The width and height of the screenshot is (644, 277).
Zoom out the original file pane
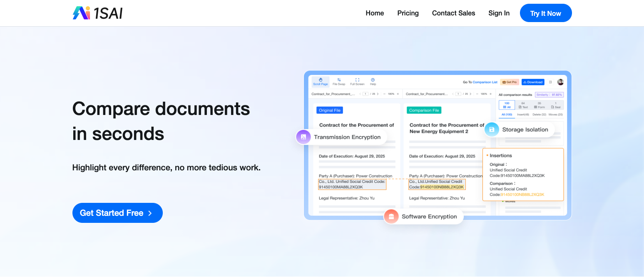[384, 94]
